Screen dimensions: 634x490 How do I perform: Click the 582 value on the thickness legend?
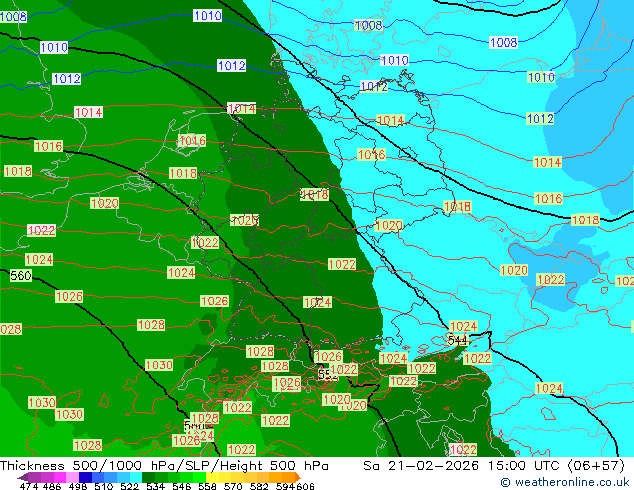pyautogui.click(x=259, y=486)
